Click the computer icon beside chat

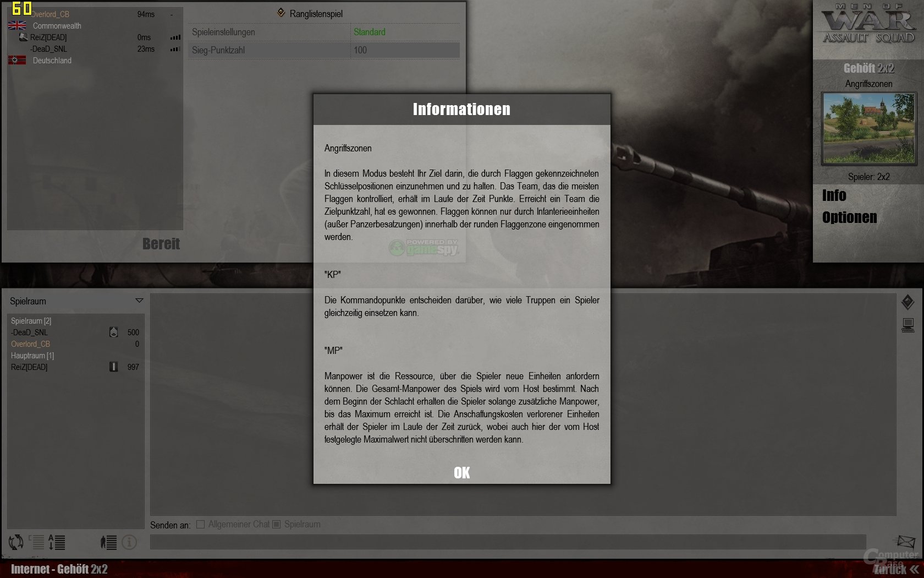tap(908, 325)
